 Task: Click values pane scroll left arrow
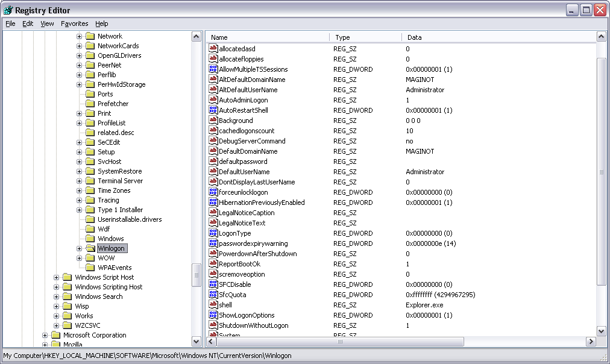(x=211, y=342)
